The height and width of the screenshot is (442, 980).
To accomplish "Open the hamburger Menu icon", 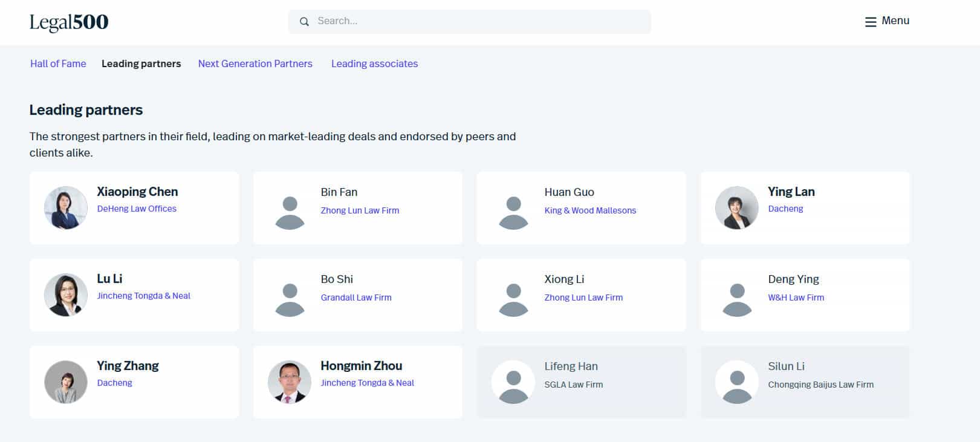I will coord(871,22).
